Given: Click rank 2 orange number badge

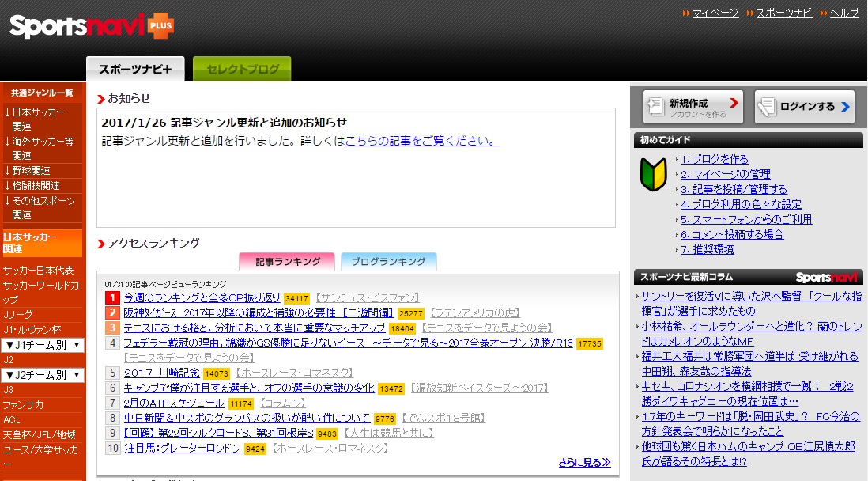Looking at the screenshot, I should point(112,313).
